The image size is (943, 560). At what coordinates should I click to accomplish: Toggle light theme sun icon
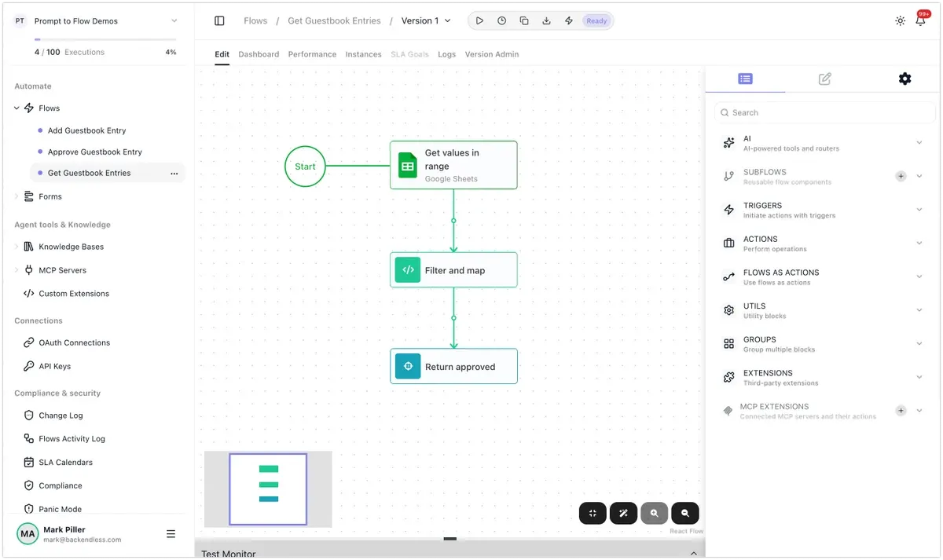point(900,21)
